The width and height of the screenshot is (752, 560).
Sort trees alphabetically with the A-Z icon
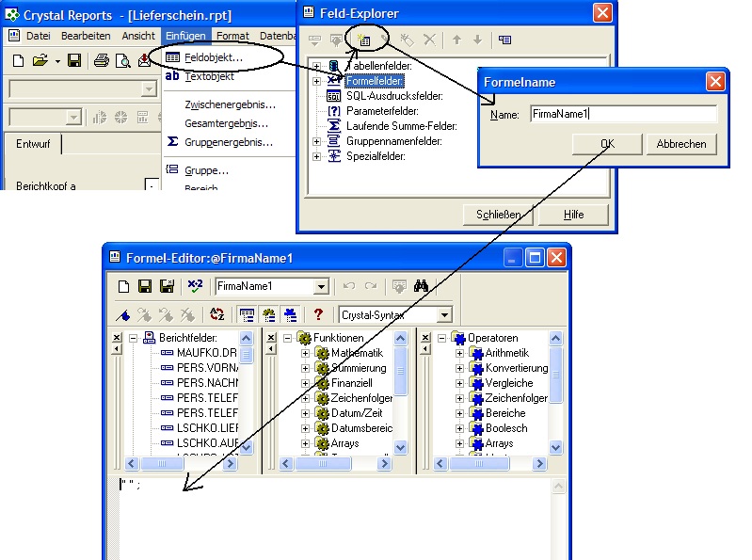point(217,314)
